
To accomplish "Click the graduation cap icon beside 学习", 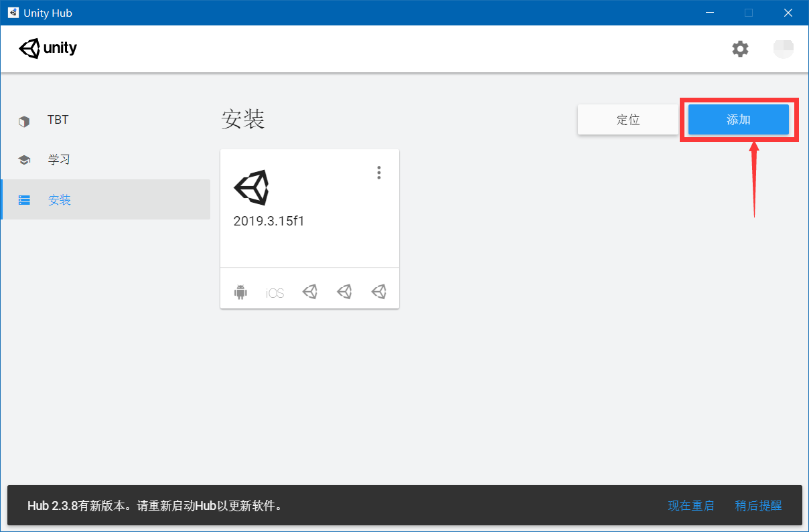I will (24, 160).
